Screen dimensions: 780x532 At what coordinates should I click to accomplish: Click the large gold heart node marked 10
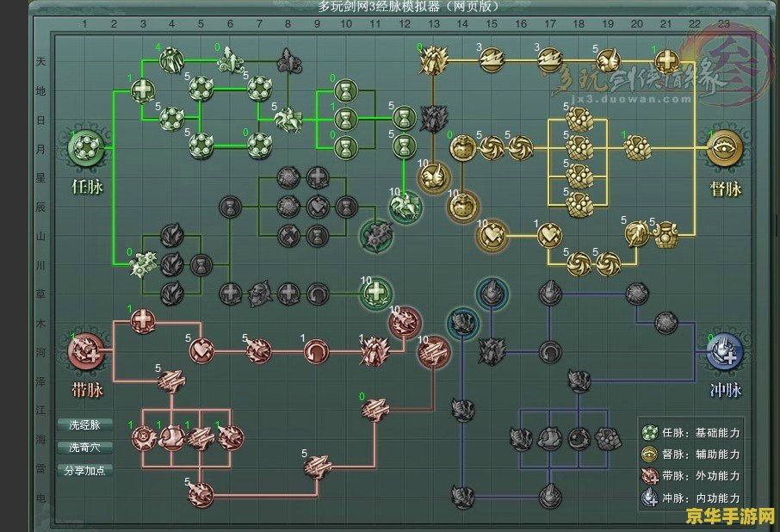pyautogui.click(x=492, y=235)
